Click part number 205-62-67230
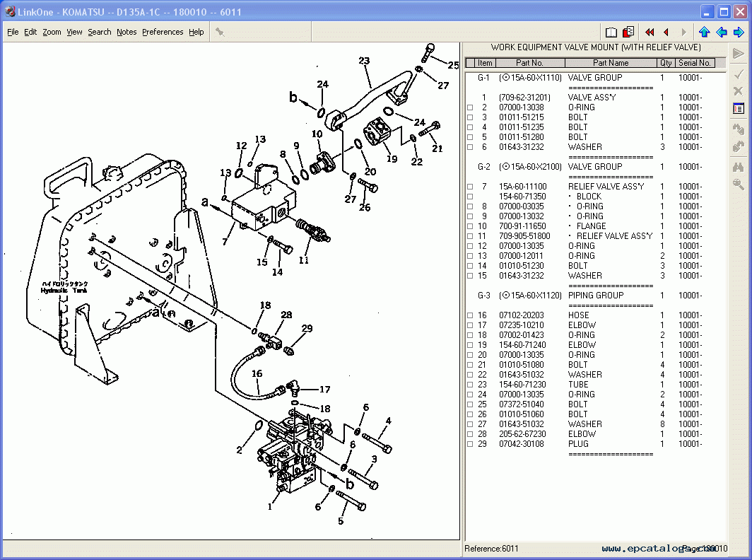The height and width of the screenshot is (560, 752). pos(522,434)
